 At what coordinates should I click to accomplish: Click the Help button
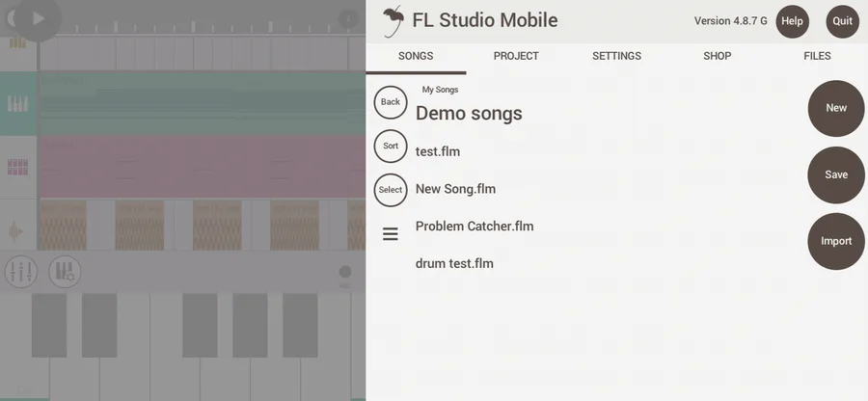(792, 21)
